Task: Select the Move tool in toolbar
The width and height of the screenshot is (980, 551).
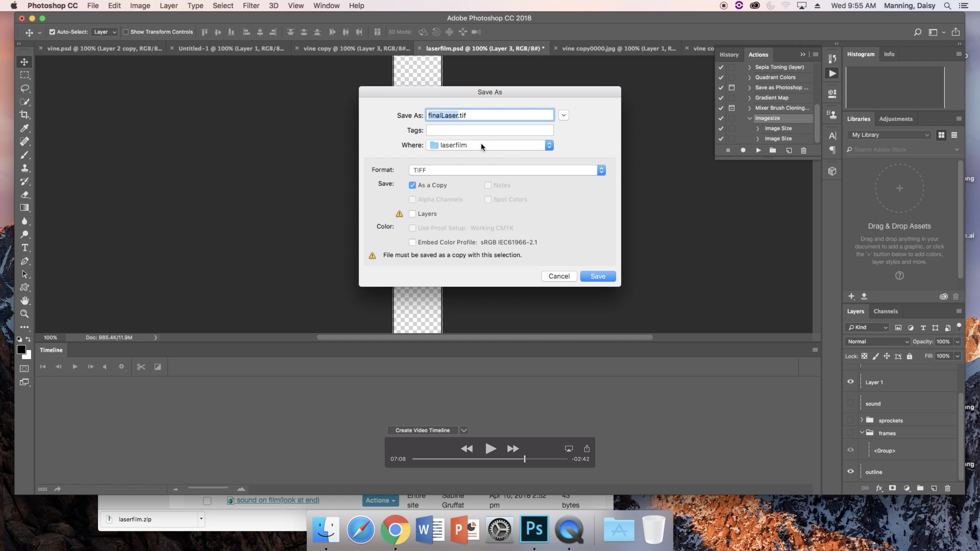Action: point(24,62)
